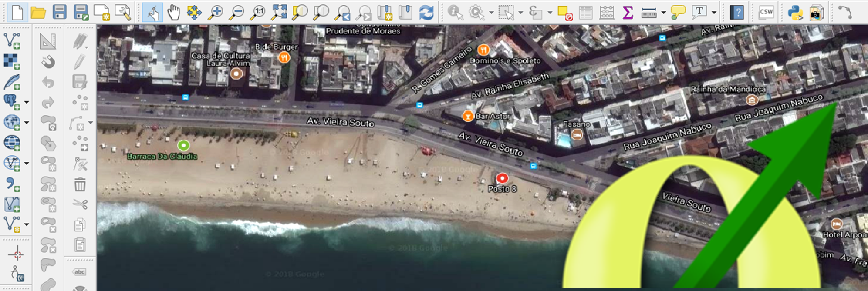The width and height of the screenshot is (868, 291).
Task: Select the Pan Map hand tool
Action: pos(173,12)
